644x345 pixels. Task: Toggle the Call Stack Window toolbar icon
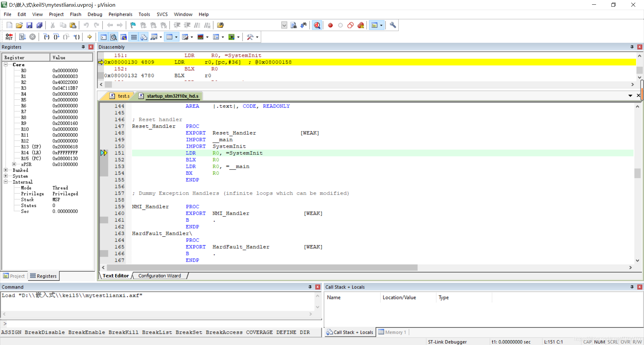144,37
